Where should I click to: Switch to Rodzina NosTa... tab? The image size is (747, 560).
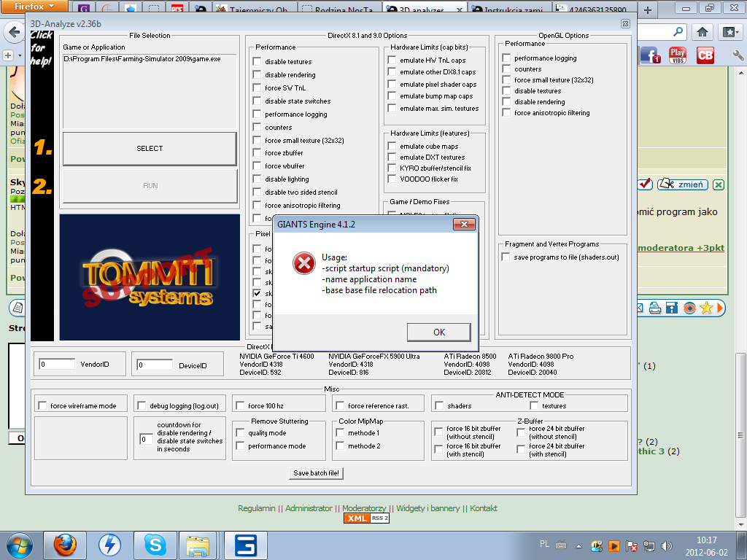click(339, 9)
